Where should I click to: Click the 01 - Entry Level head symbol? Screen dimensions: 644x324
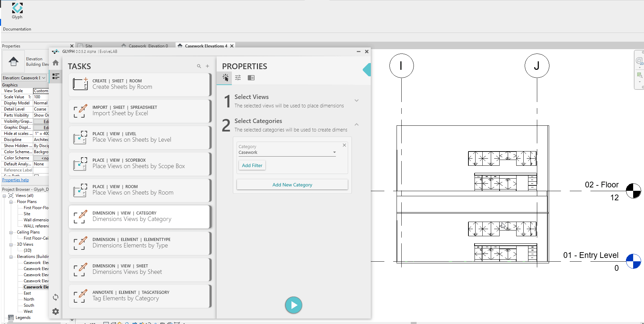tap(633, 261)
